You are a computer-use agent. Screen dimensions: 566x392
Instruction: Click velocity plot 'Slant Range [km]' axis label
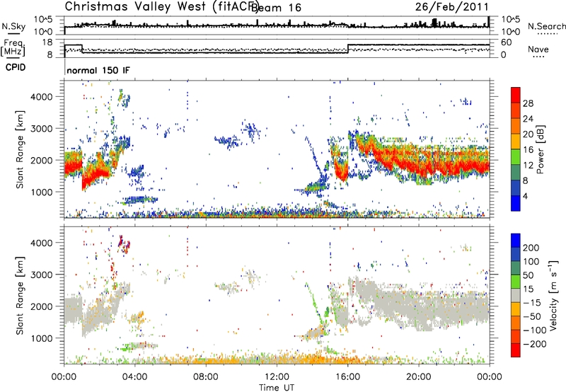20,295
